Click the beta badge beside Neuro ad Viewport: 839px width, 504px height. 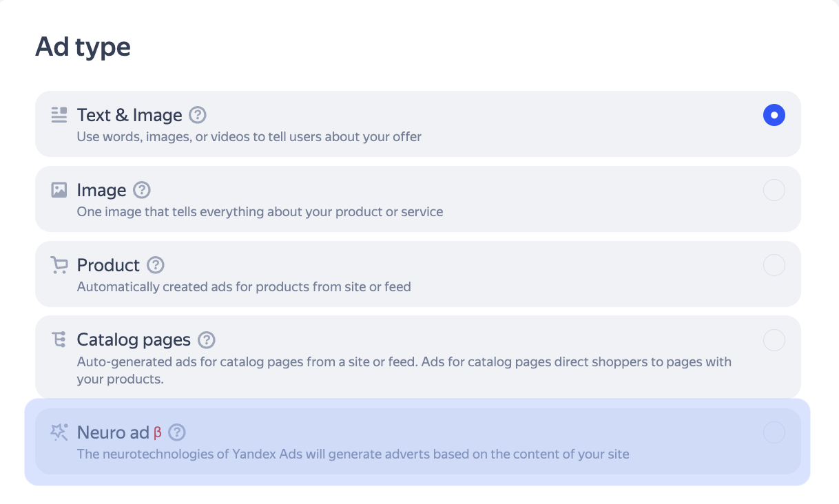pos(158,433)
